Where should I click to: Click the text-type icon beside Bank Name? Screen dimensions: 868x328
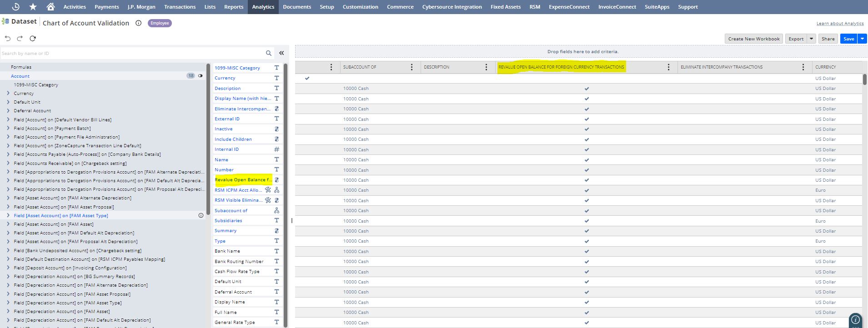pos(276,251)
